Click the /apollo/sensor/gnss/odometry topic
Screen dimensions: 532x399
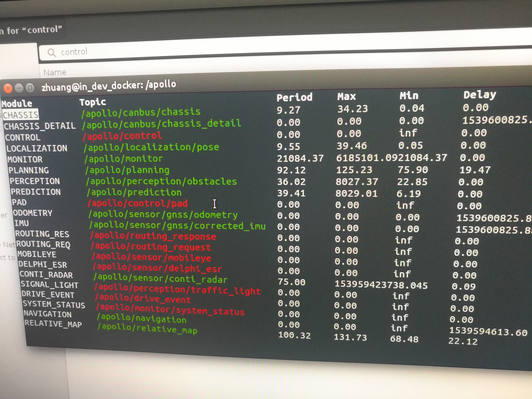[163, 215]
